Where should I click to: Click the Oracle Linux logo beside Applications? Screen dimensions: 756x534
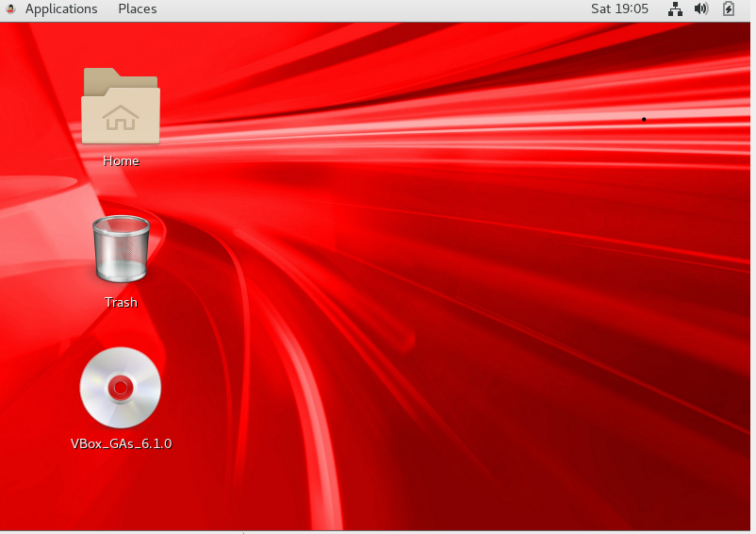[10, 9]
